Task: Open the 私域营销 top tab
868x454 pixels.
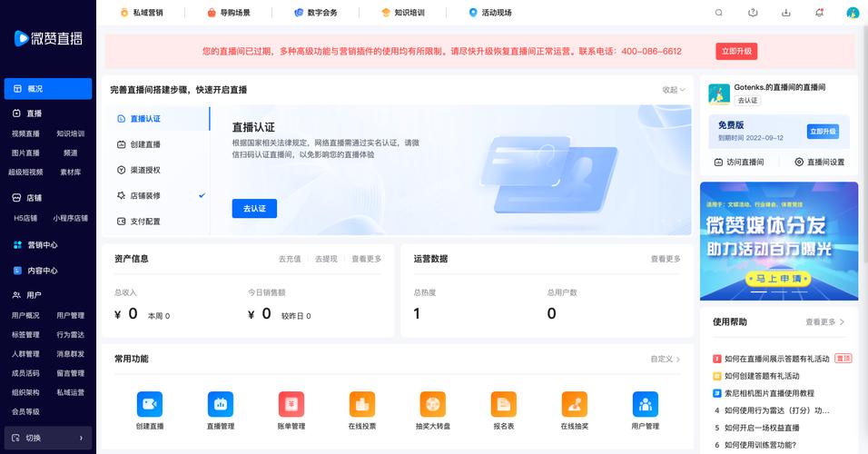Action: pyautogui.click(x=142, y=12)
